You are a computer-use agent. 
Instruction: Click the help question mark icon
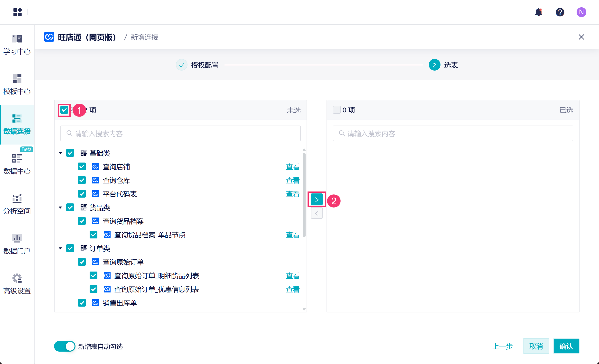(x=560, y=12)
